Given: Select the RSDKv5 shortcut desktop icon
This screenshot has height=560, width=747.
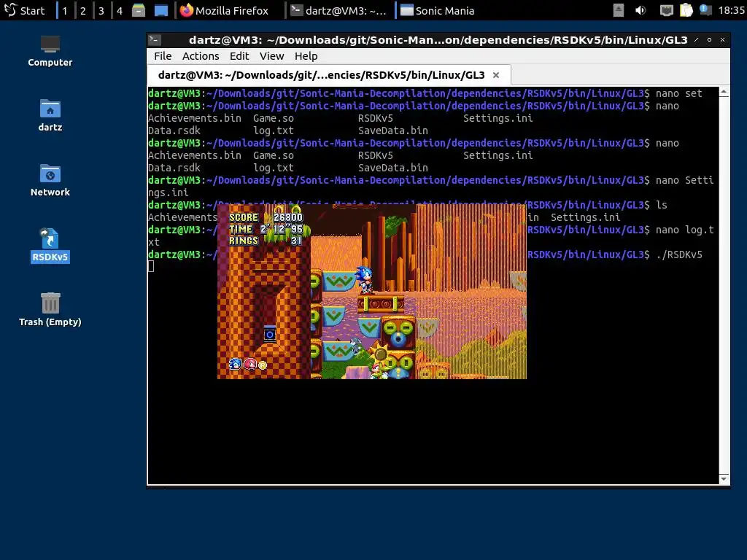Looking at the screenshot, I should 50,245.
